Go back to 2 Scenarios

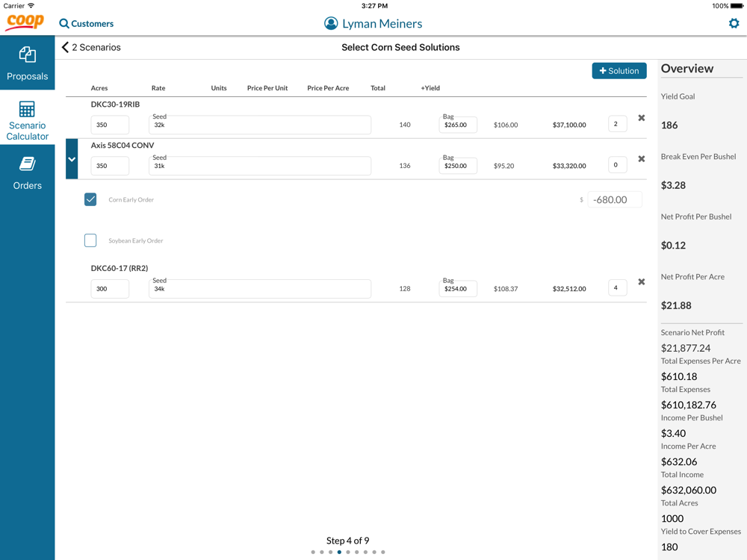pyautogui.click(x=91, y=47)
